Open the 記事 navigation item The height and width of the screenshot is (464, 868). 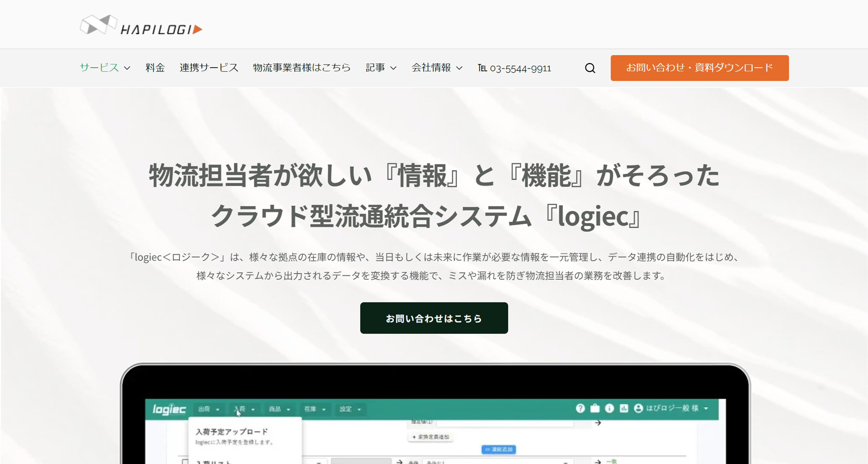375,67
